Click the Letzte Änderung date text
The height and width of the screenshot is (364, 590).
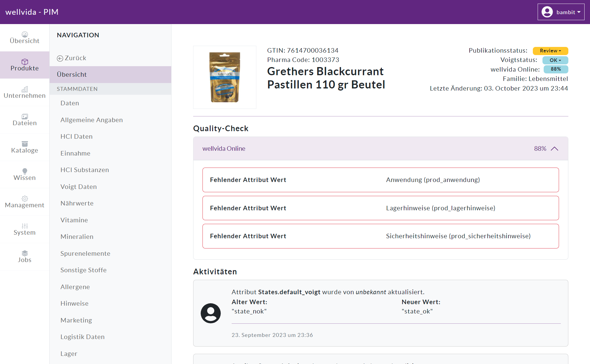pyautogui.click(x=499, y=88)
